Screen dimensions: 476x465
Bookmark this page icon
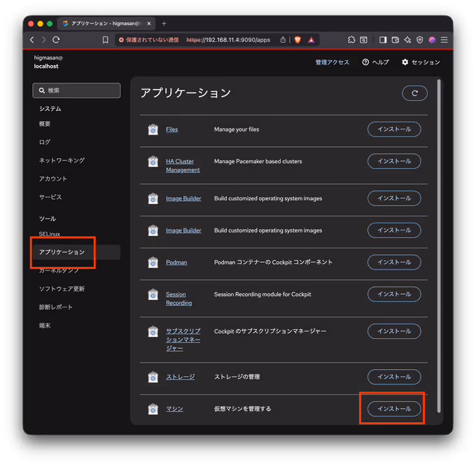[x=105, y=40]
